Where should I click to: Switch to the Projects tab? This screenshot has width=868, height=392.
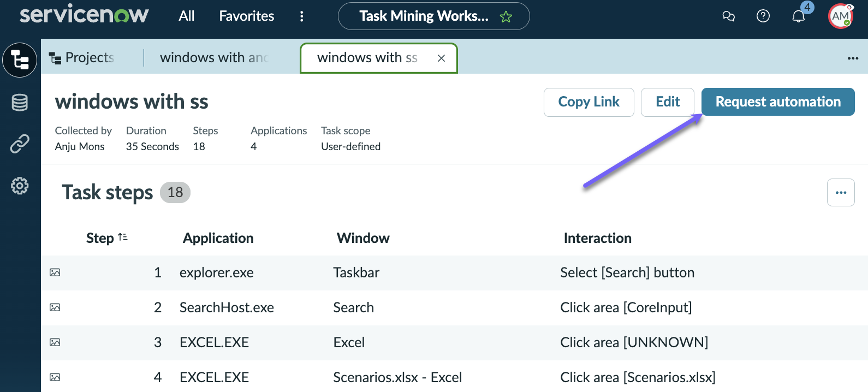pos(82,57)
